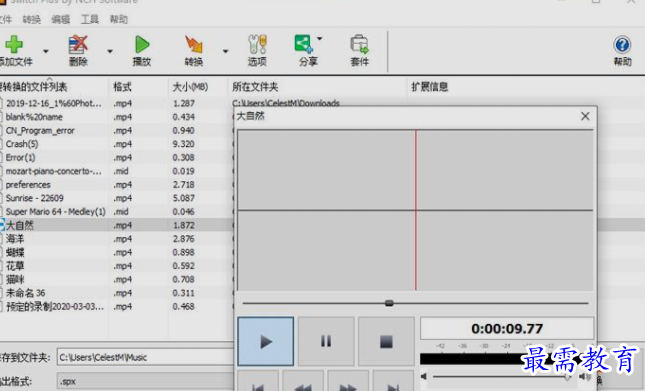
Task: Sort by the 大小(MB) column header
Action: pos(190,87)
